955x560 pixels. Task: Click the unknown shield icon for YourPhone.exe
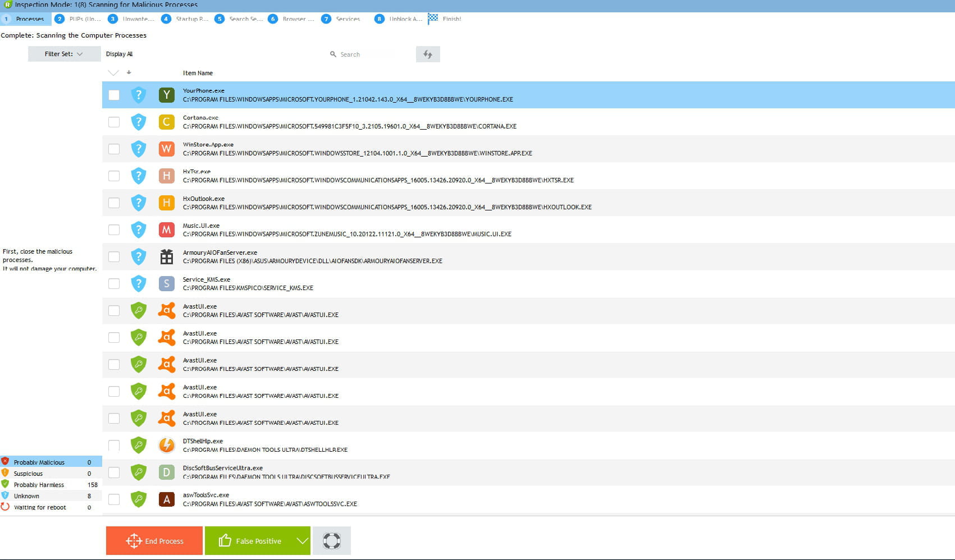[139, 95]
